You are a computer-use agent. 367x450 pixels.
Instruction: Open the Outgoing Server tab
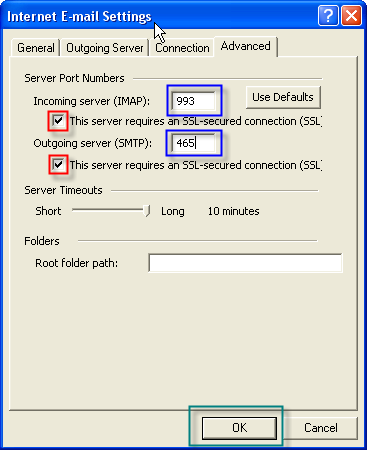(105, 48)
